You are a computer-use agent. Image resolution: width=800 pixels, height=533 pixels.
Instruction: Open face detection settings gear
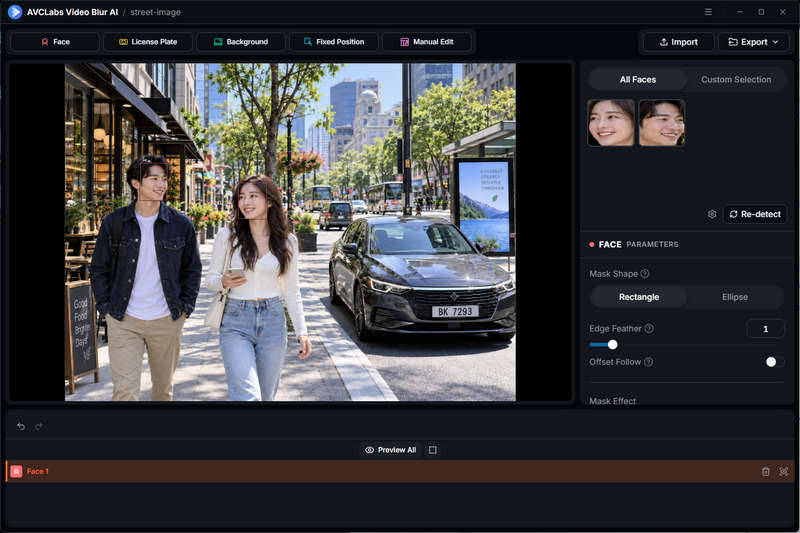(712, 214)
